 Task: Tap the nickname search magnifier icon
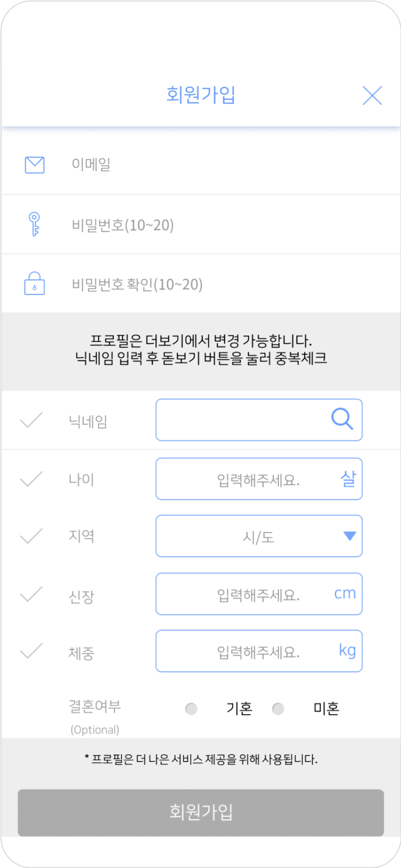(342, 419)
